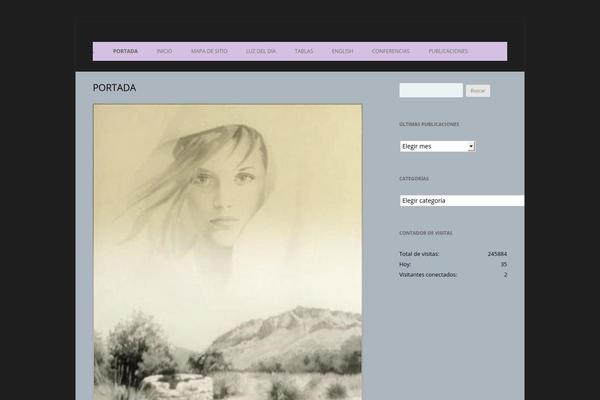Go to the INICIO page
Viewport: 600px width, 400px height.
coord(164,51)
